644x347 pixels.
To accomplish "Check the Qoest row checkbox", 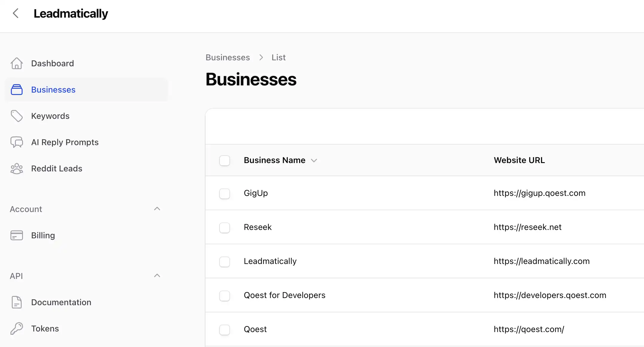I will (x=224, y=330).
